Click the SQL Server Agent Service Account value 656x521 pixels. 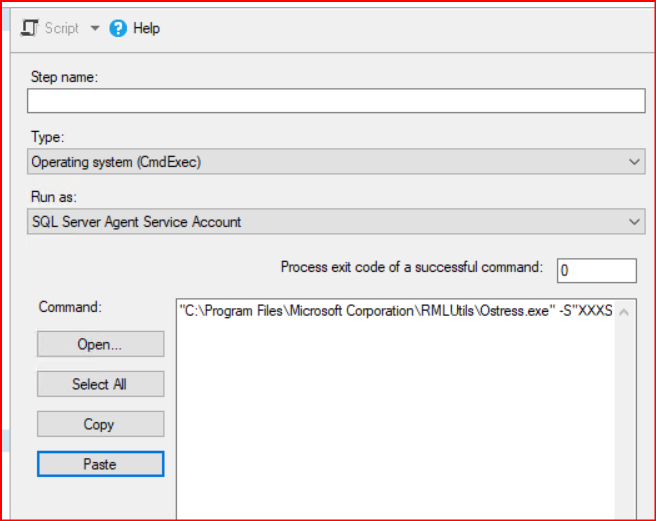(136, 222)
